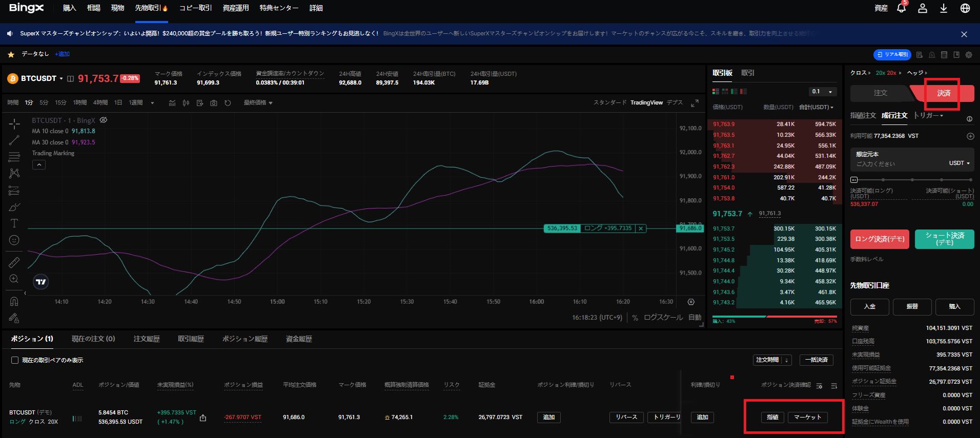Click the BingX logo
The width and height of the screenshot is (980, 438).
[x=27, y=8]
